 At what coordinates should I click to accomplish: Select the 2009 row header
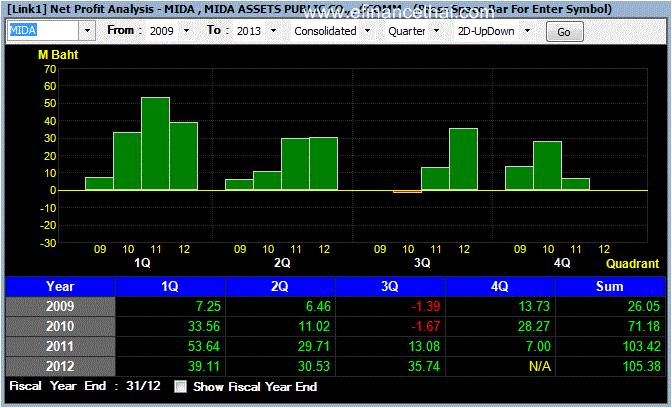60,306
